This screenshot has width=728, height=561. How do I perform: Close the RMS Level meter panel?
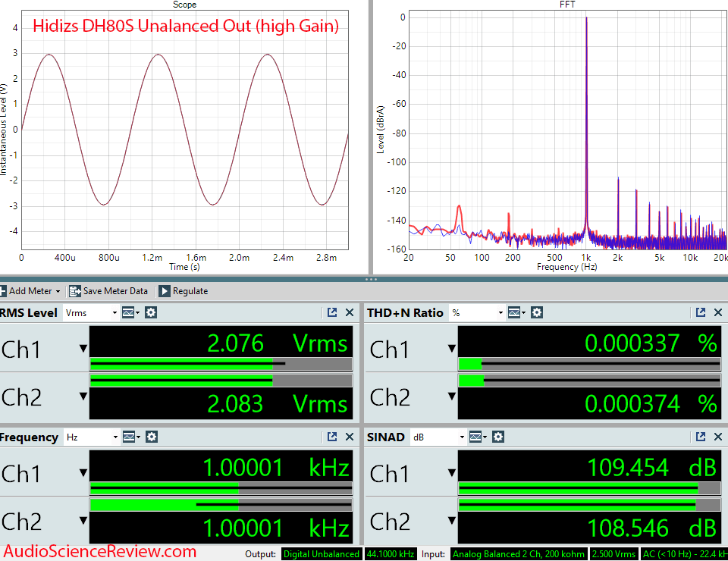[350, 313]
